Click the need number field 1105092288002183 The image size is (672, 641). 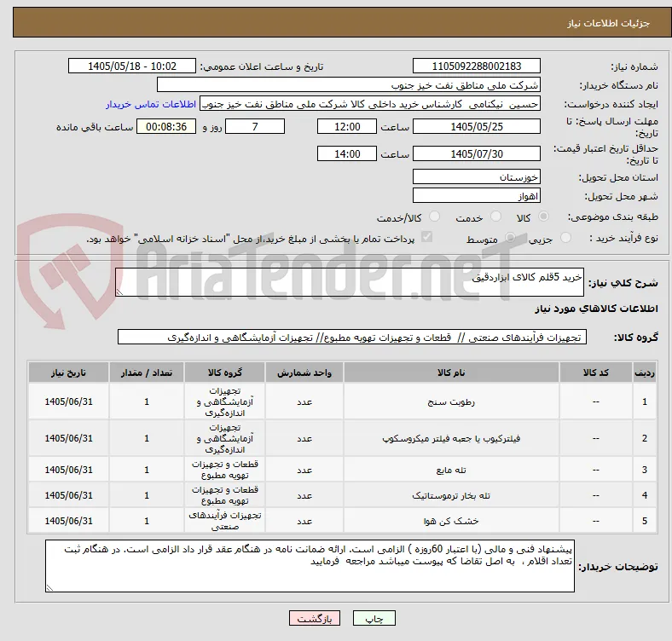pyautogui.click(x=476, y=66)
